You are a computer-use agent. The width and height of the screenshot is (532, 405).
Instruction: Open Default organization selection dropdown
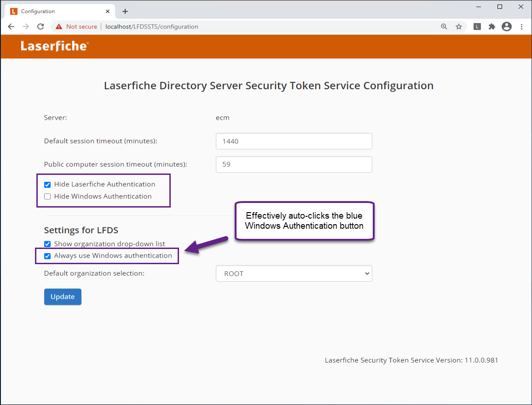coord(294,273)
